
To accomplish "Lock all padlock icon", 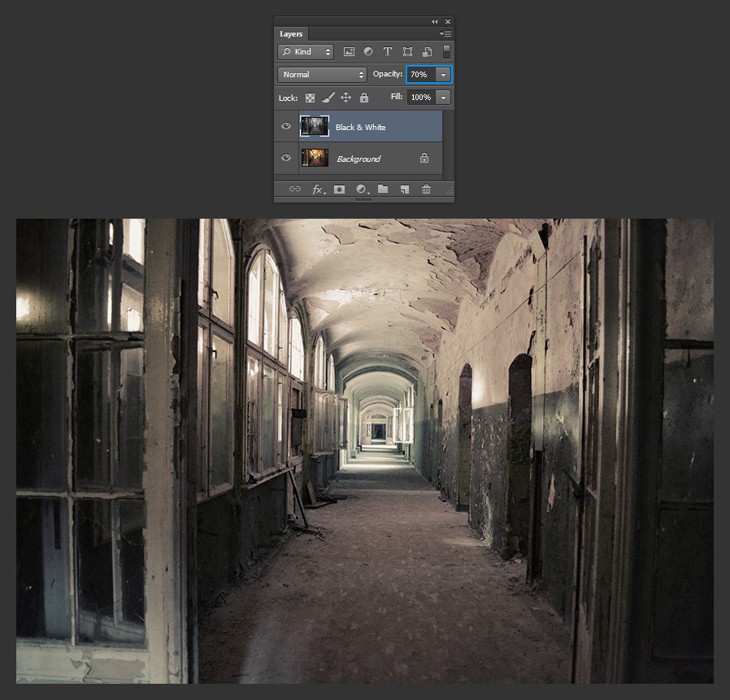I will click(x=364, y=98).
